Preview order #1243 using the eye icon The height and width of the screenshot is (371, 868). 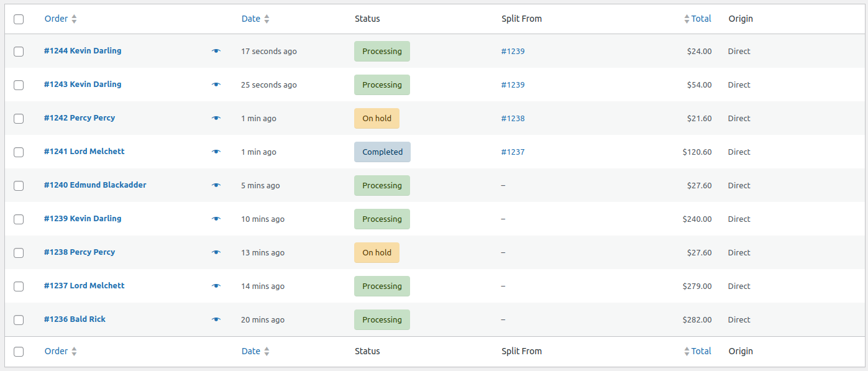point(216,85)
